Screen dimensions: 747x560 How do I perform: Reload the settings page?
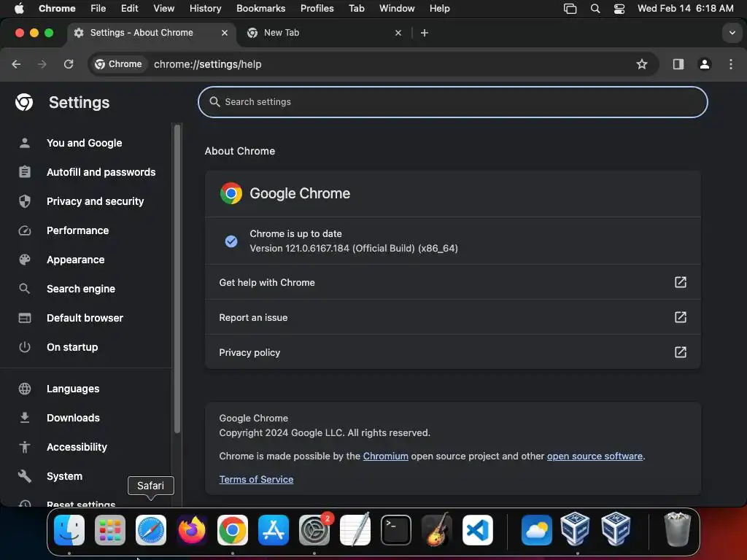click(69, 64)
